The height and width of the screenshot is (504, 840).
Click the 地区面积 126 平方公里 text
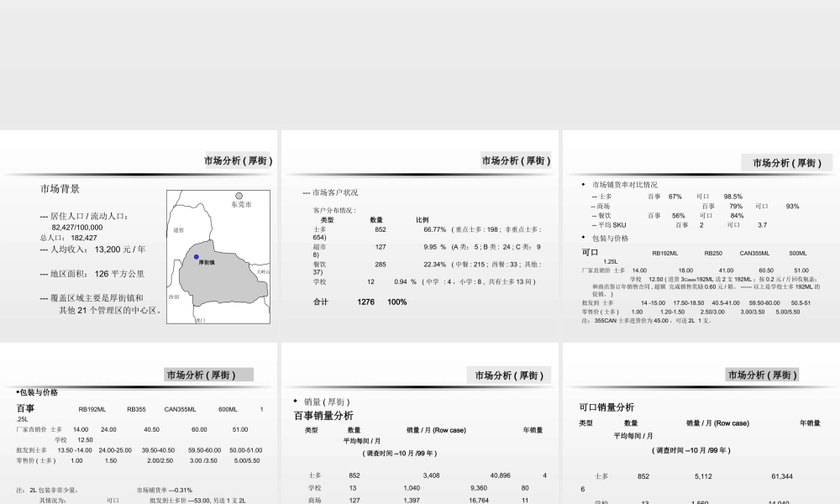pyautogui.click(x=93, y=275)
